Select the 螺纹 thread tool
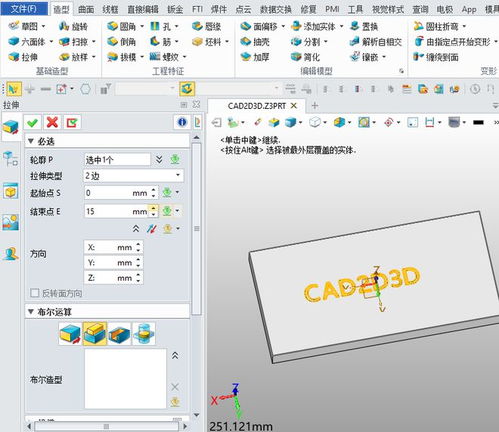Screen dimensions: 499x432 click(x=164, y=57)
